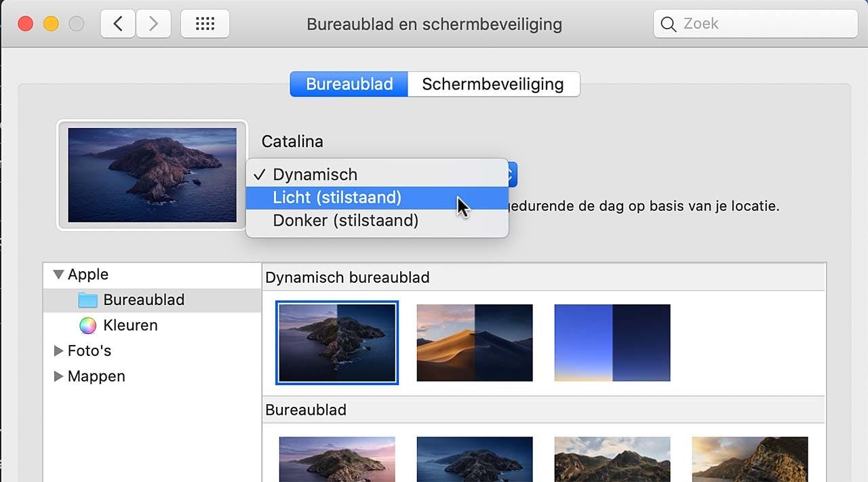
Task: Click the blue folder icon beside Bureaublad
Action: click(88, 300)
